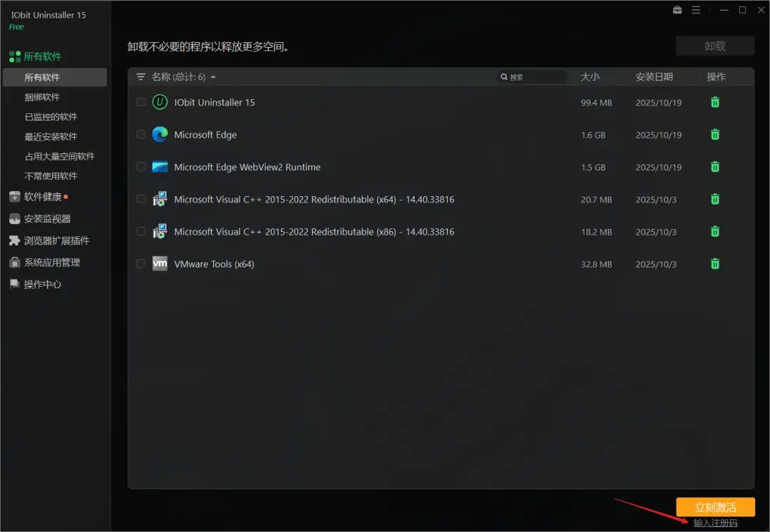
Task: Click 操作 column header
Action: click(716, 76)
